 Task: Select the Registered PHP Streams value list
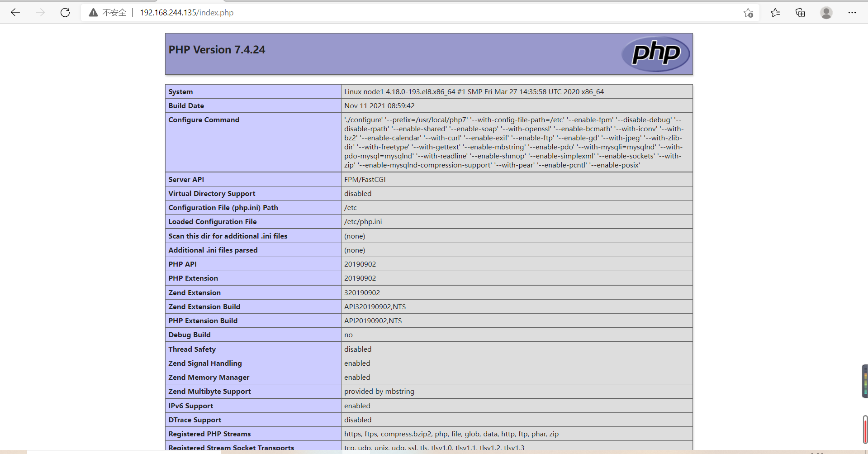pos(451,434)
